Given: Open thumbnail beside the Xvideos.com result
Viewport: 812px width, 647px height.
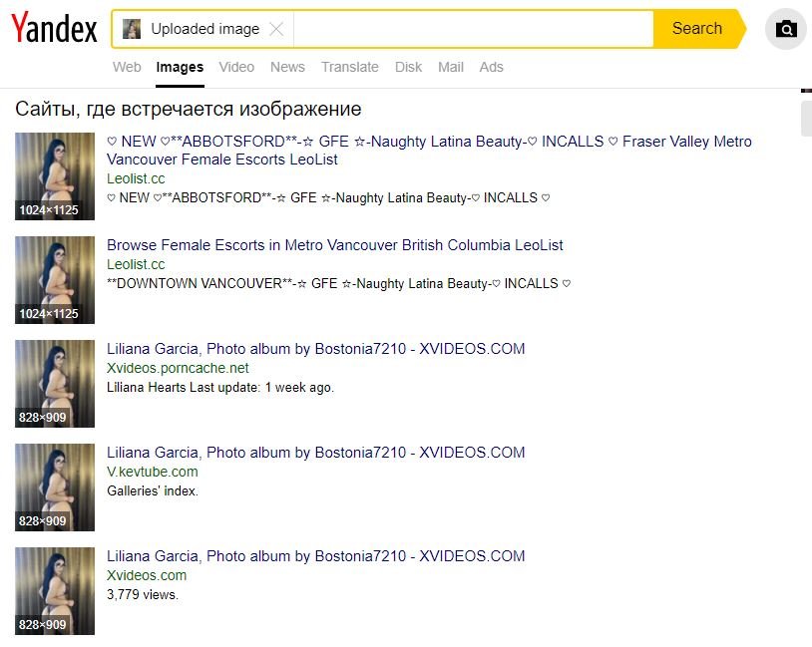Looking at the screenshot, I should [55, 590].
